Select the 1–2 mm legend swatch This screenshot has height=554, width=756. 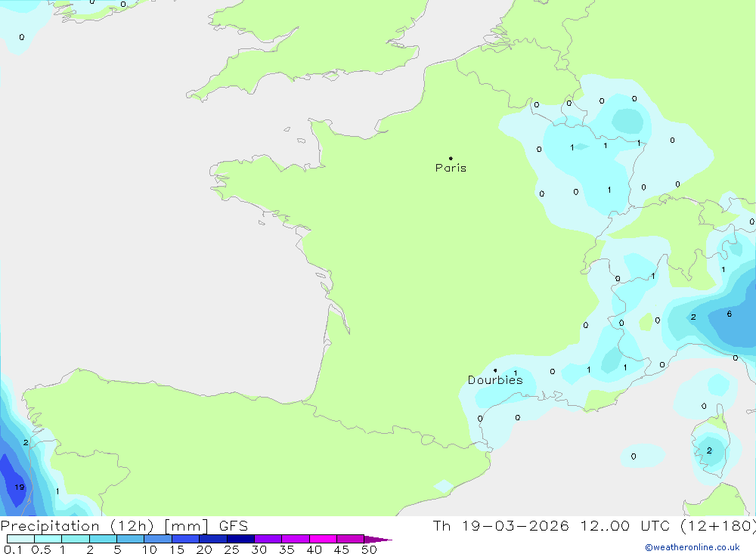click(76, 539)
